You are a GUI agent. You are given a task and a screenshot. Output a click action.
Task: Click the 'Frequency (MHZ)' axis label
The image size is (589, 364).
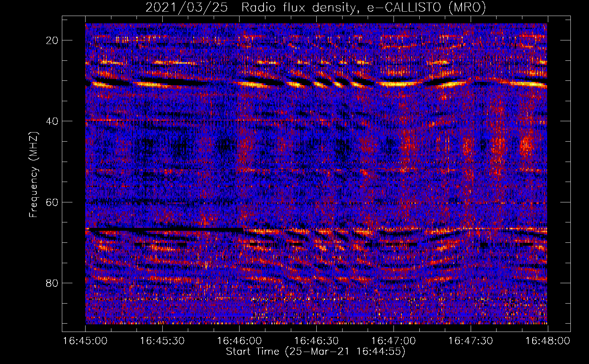[33, 175]
